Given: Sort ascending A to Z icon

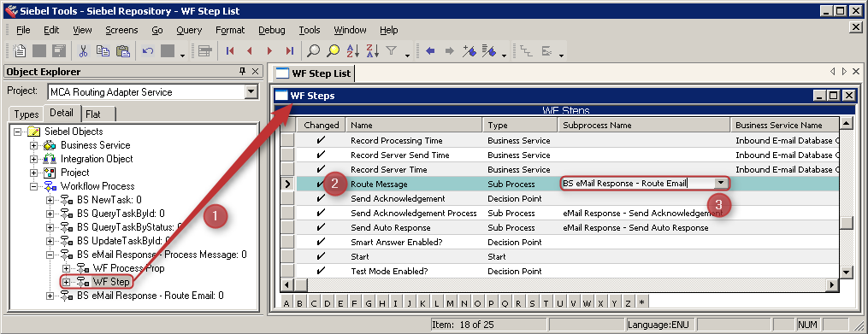Looking at the screenshot, I should point(352,51).
